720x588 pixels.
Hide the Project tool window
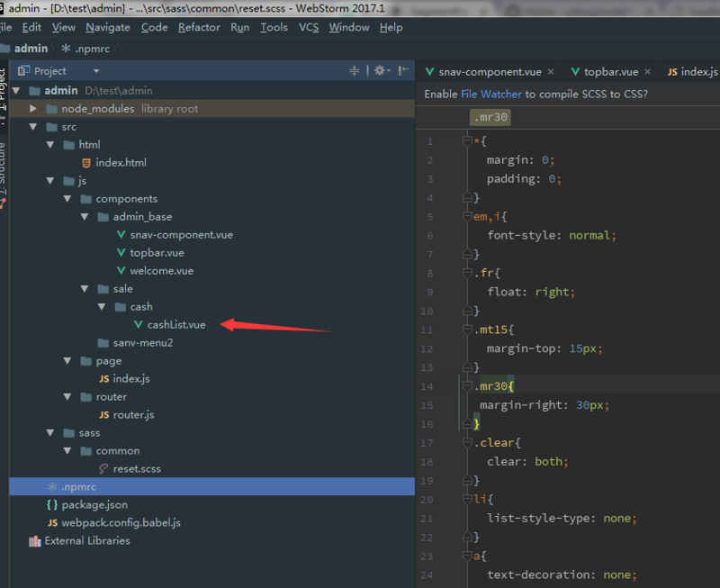pos(403,71)
